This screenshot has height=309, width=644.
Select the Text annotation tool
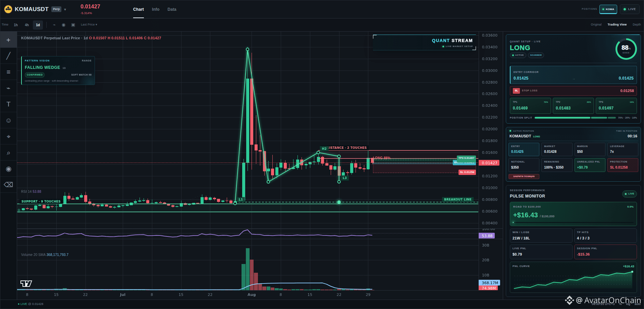[x=8, y=104]
